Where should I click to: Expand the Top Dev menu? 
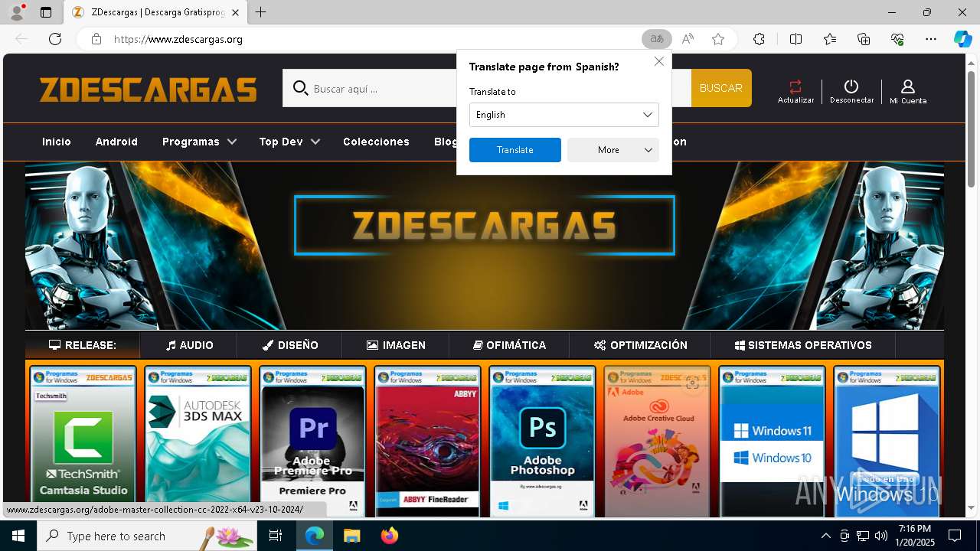coord(289,142)
